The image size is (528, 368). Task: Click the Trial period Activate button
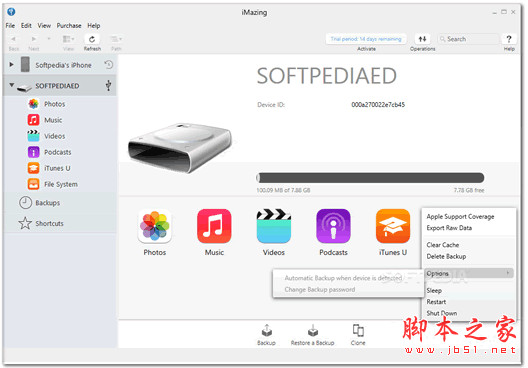click(366, 39)
